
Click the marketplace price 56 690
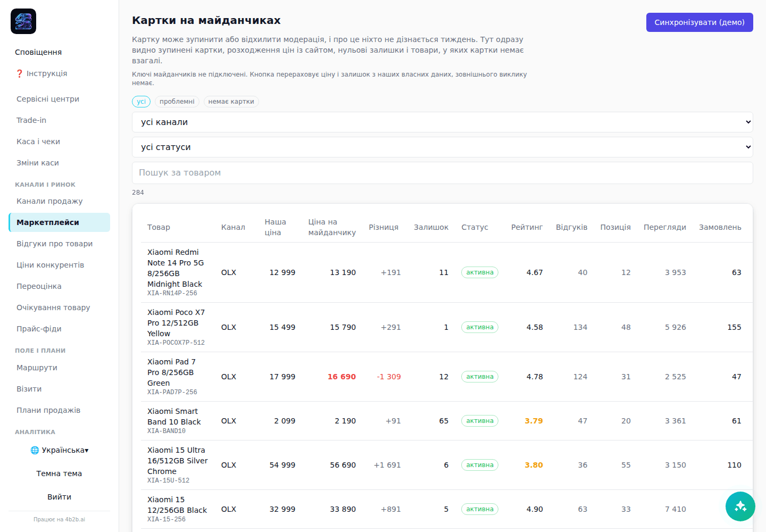[x=343, y=465]
